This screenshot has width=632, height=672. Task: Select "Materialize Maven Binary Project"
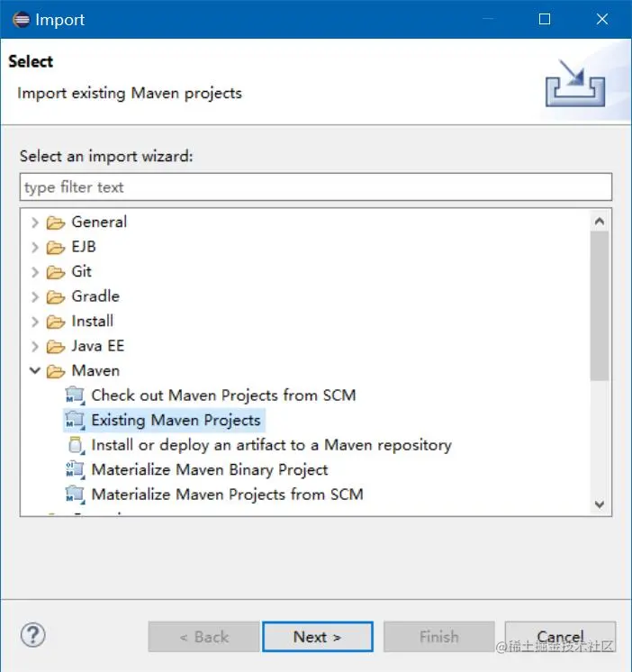click(210, 469)
